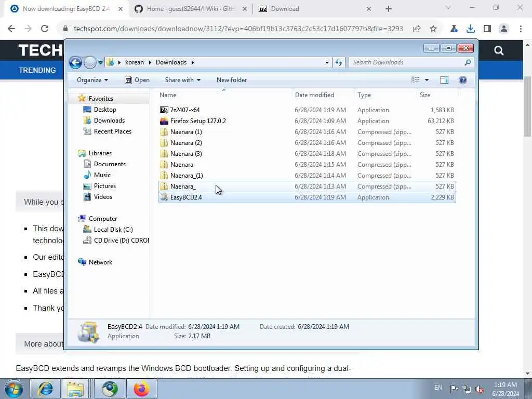Click the Explorer back navigation arrow
532x399 pixels.
pos(75,62)
